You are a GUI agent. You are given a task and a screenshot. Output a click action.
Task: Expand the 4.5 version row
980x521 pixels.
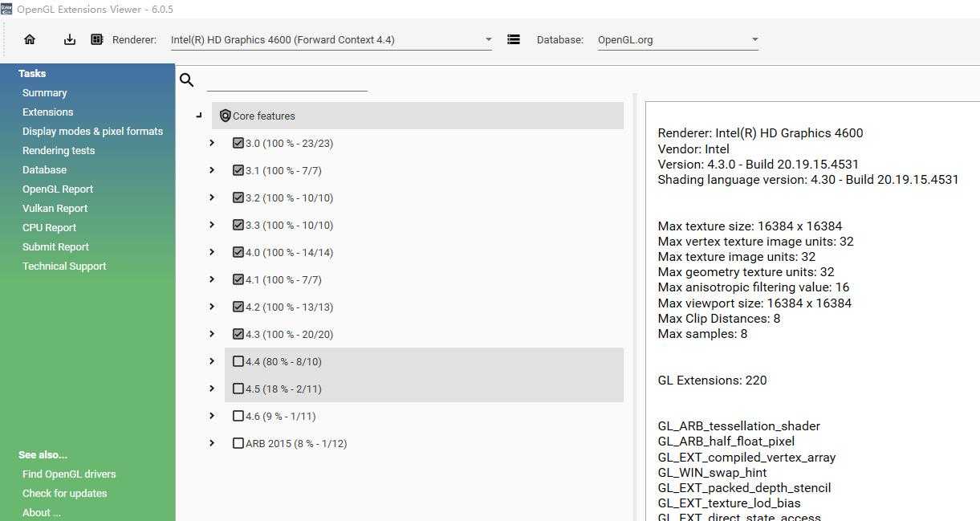coord(212,389)
